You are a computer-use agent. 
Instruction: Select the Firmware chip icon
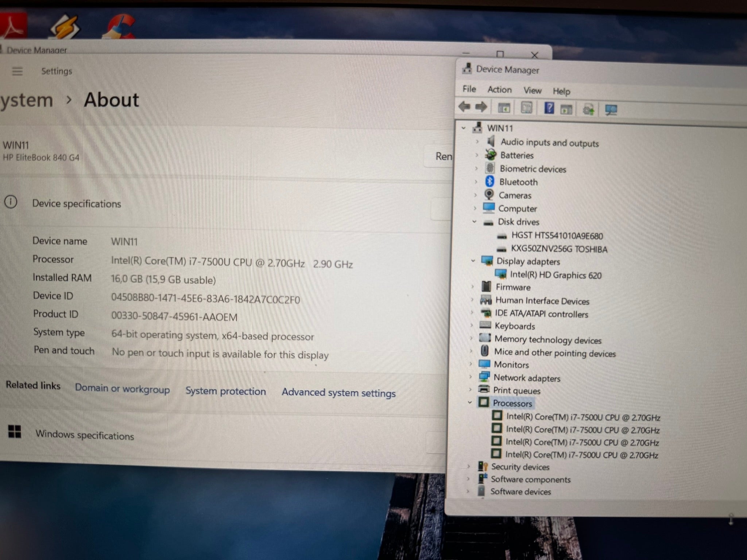point(486,287)
